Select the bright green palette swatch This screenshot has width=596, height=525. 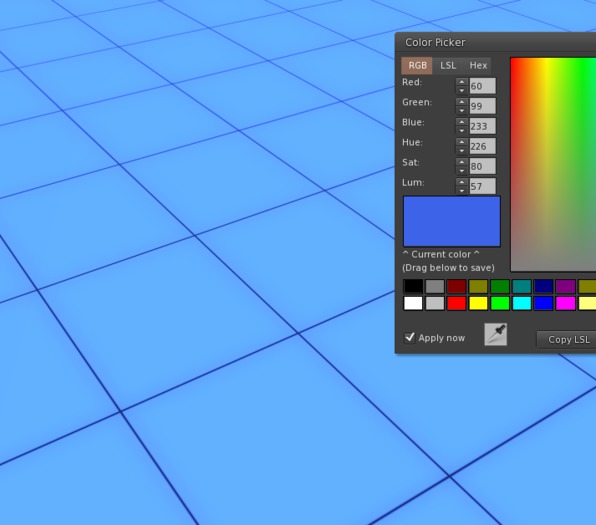coord(500,303)
